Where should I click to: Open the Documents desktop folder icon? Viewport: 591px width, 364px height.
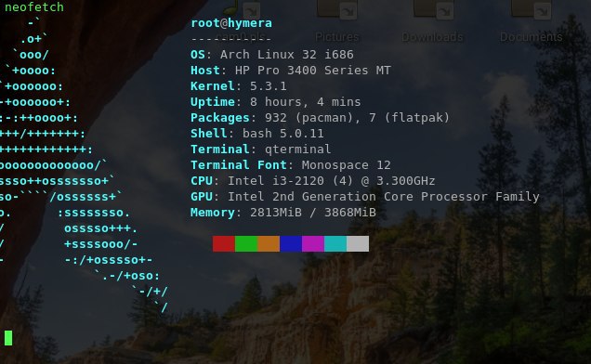point(531,9)
